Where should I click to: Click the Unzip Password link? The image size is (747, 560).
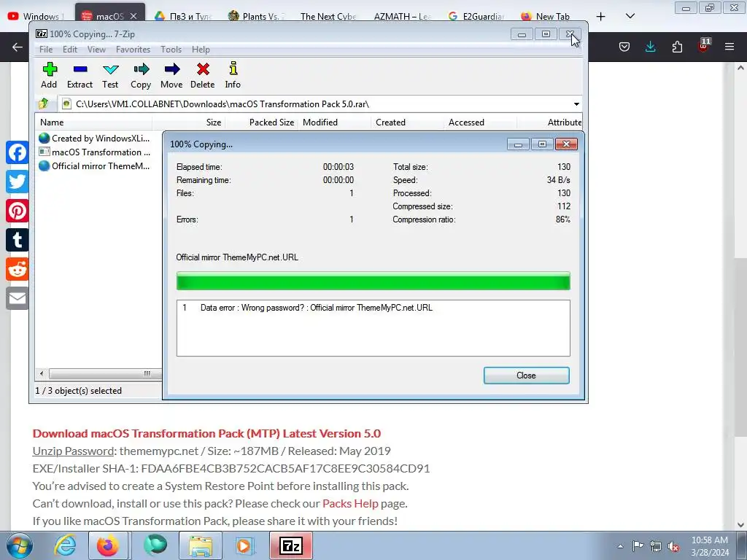[x=73, y=451]
